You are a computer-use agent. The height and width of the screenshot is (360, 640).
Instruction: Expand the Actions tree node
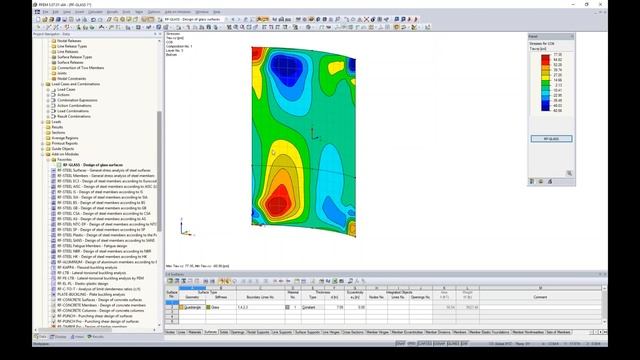48,95
